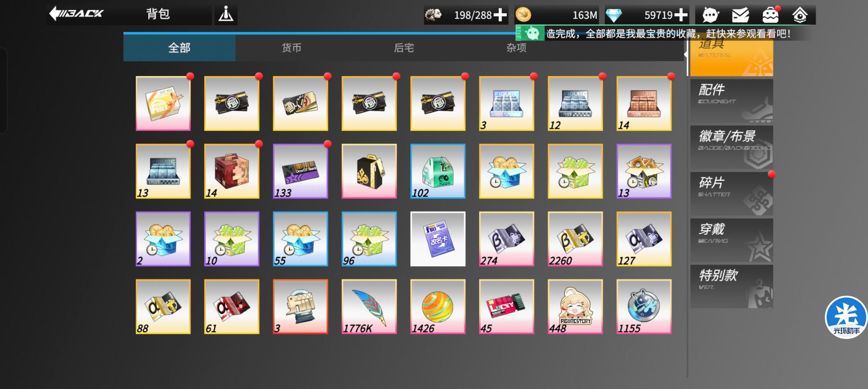Add stamina with plus next to 198/288

pos(500,15)
